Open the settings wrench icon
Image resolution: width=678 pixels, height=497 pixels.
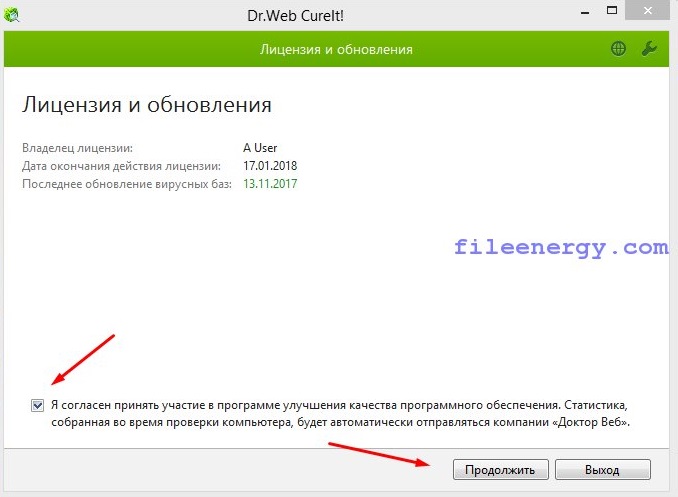click(649, 48)
